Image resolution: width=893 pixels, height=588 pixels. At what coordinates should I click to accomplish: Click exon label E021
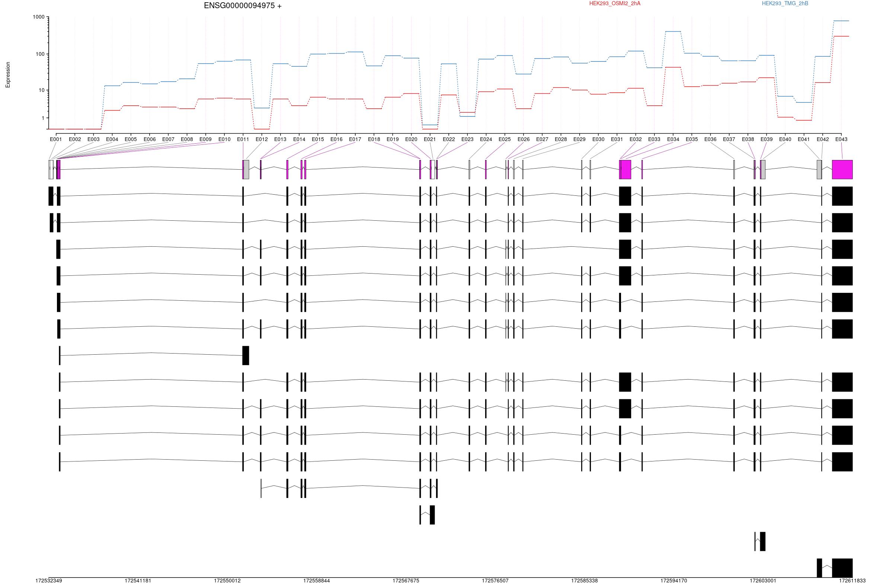430,139
